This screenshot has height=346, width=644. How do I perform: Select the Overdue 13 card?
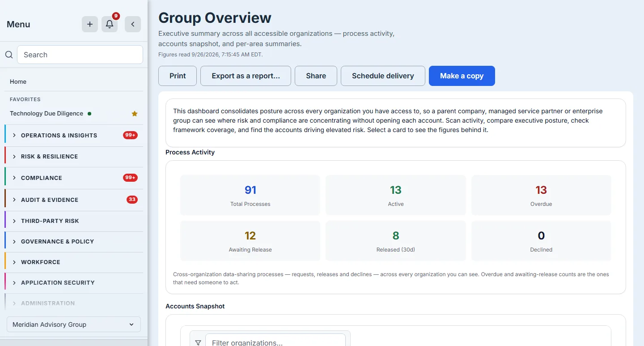pos(541,195)
